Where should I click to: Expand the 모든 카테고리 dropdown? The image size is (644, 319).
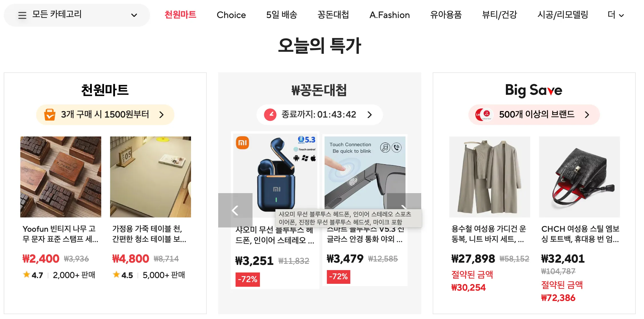(x=134, y=15)
